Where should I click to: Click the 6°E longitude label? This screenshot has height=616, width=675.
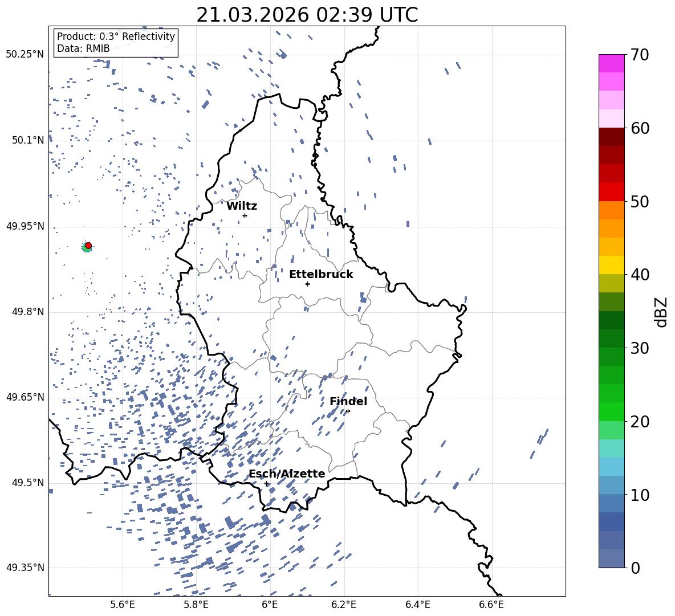(270, 605)
